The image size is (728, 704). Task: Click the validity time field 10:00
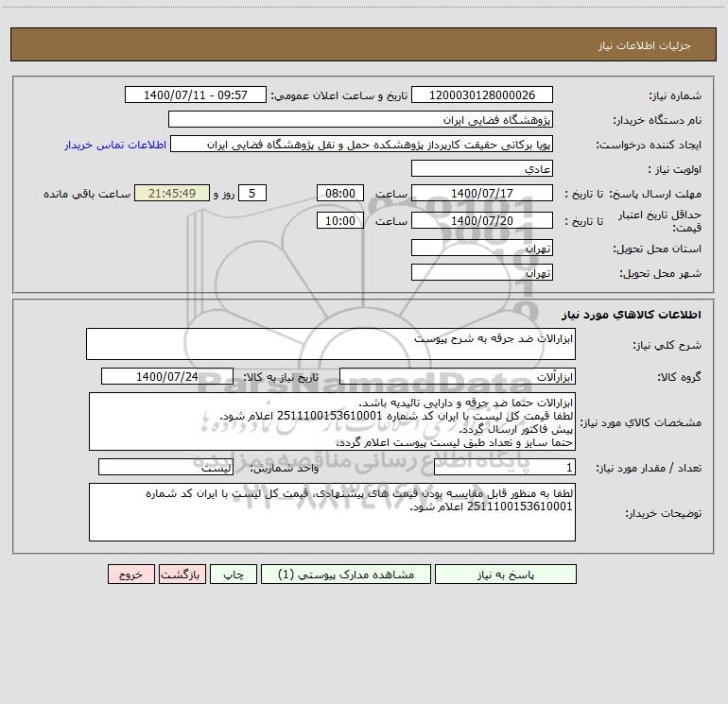pyautogui.click(x=339, y=220)
